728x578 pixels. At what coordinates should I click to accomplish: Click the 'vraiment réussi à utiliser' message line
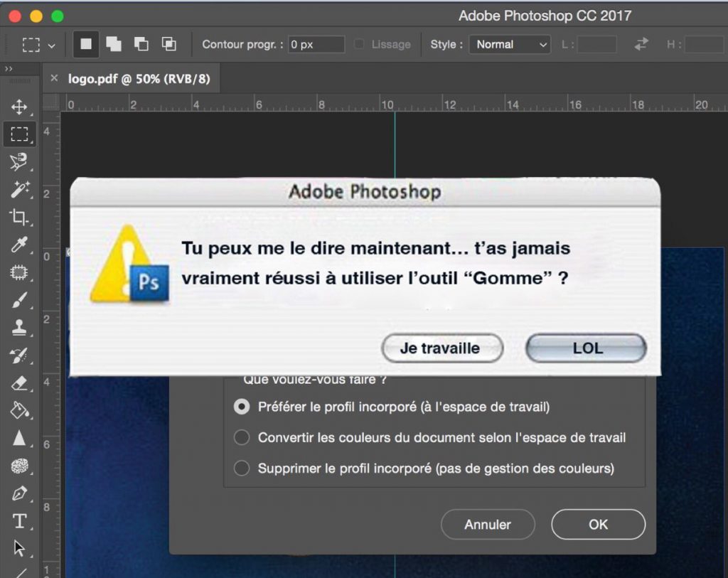coord(375,278)
